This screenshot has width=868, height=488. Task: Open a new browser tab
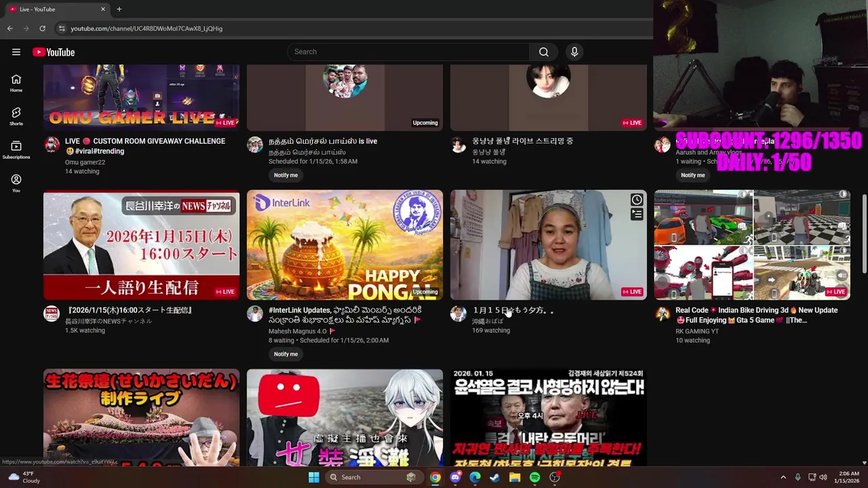(119, 9)
